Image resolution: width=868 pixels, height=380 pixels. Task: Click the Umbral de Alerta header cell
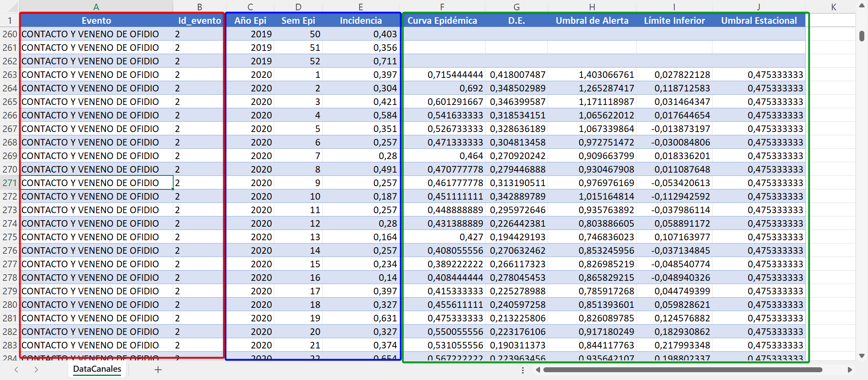coord(592,20)
